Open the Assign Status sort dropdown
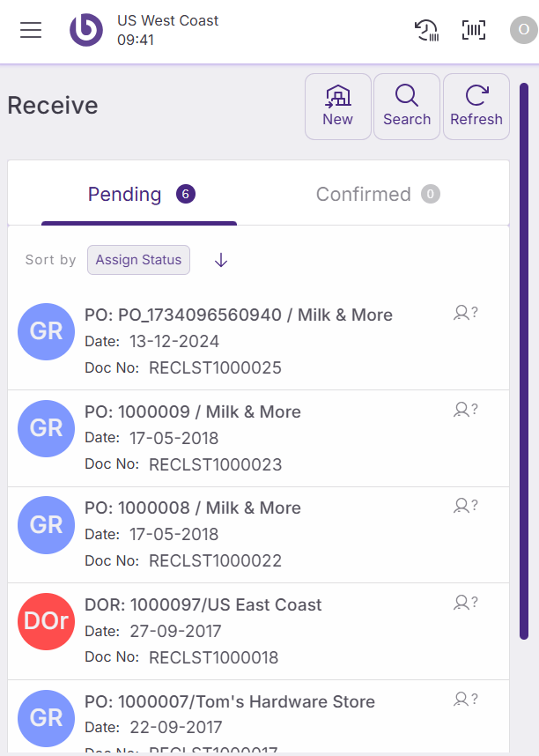 pos(138,260)
